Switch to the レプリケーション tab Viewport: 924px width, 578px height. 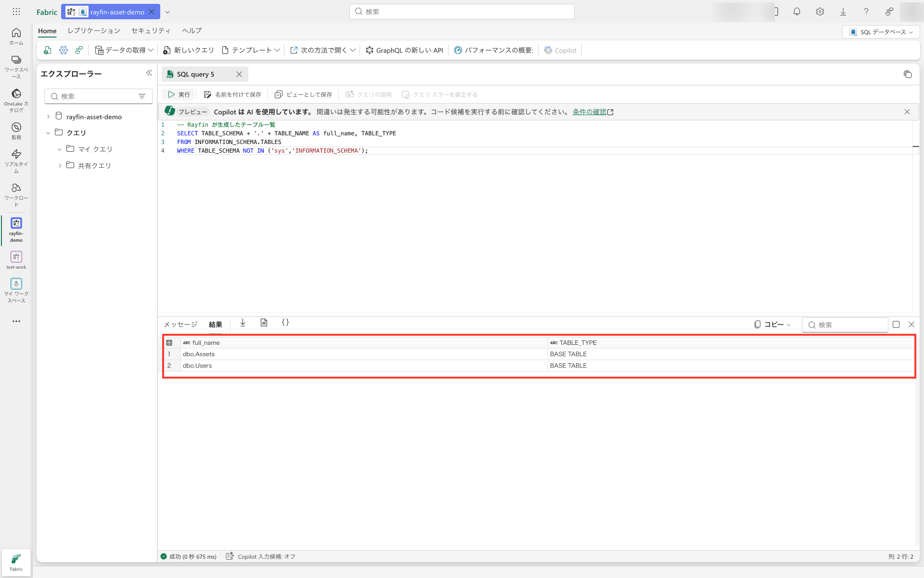pos(94,30)
